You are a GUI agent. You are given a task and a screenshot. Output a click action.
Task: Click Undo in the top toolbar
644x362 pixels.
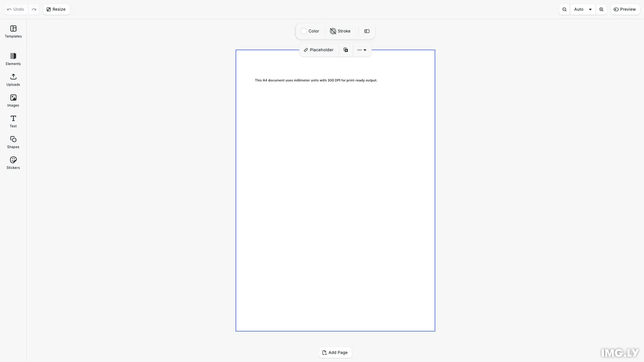[15, 9]
